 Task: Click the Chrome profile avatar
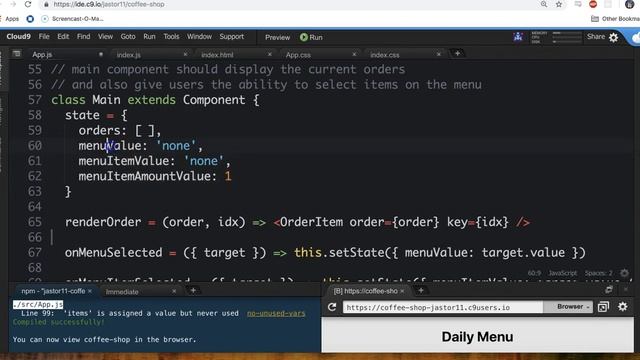[629, 4]
